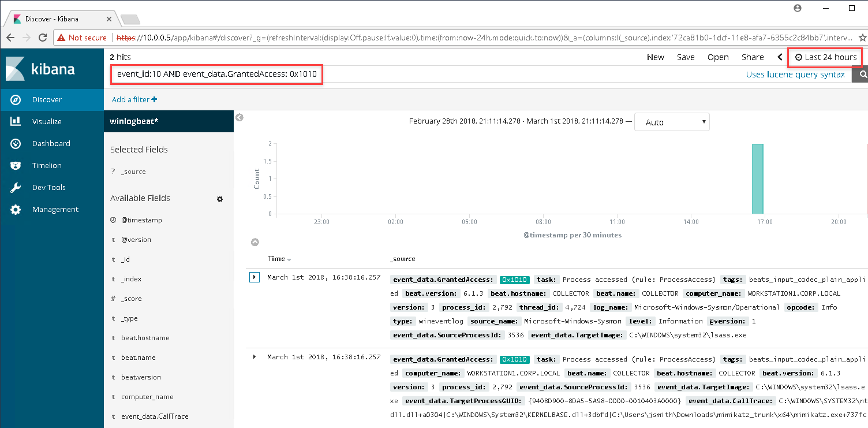Image resolution: width=868 pixels, height=428 pixels.
Task: Click Open in the top menu
Action: coord(718,57)
